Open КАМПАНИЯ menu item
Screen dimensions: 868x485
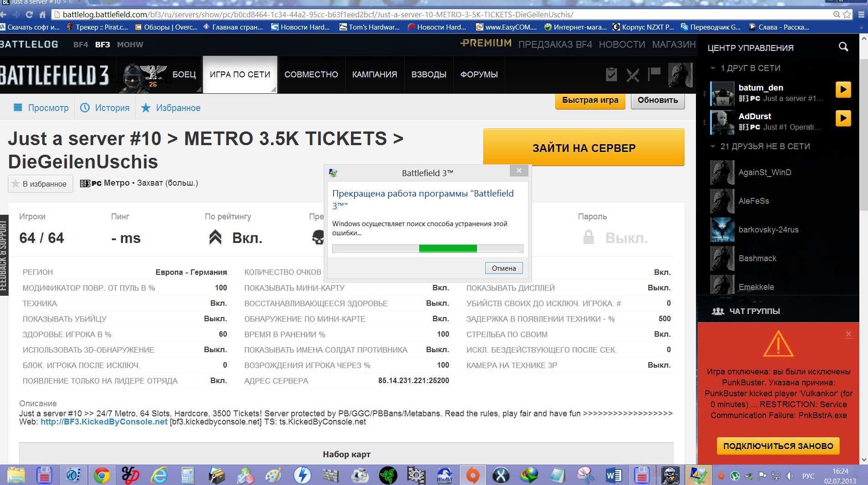pos(375,75)
